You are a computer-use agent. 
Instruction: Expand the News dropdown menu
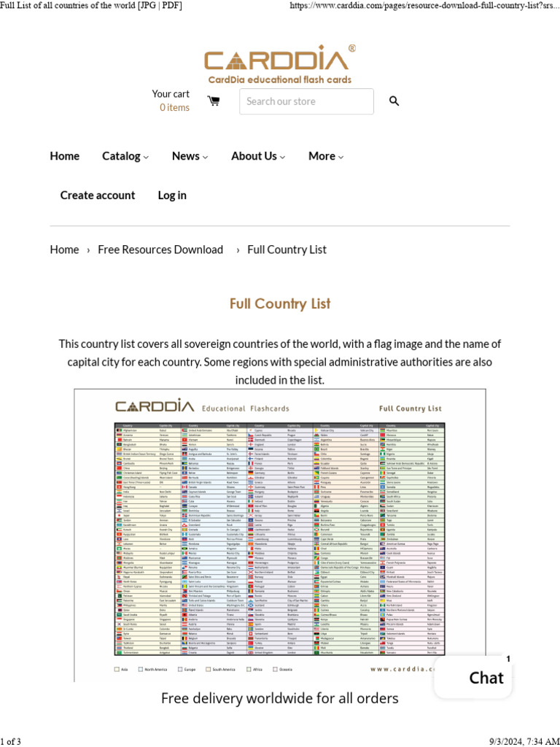tap(190, 156)
